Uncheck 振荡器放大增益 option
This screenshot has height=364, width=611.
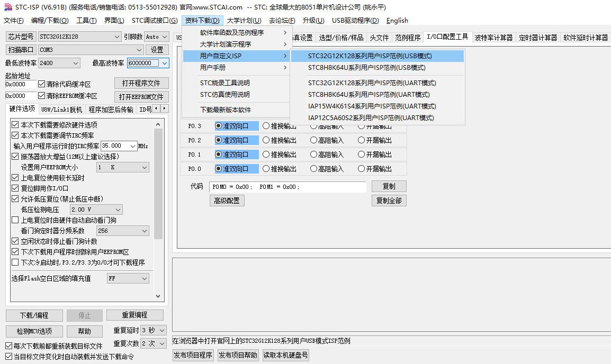15,156
